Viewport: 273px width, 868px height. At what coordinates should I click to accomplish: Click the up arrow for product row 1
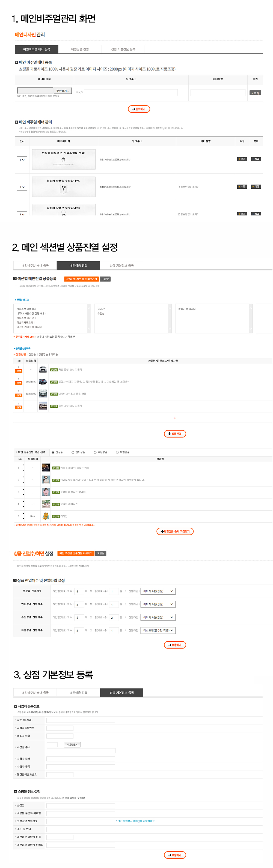[x=23, y=465]
